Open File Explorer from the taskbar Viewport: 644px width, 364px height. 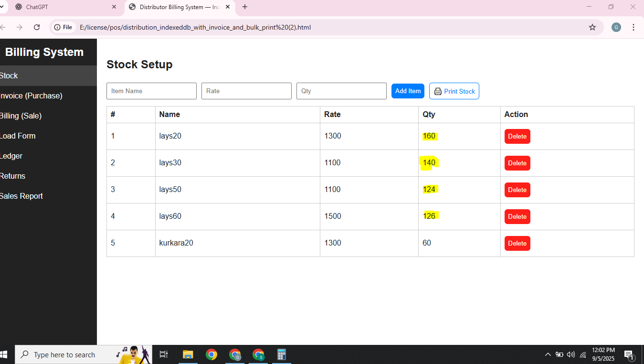pos(188,354)
